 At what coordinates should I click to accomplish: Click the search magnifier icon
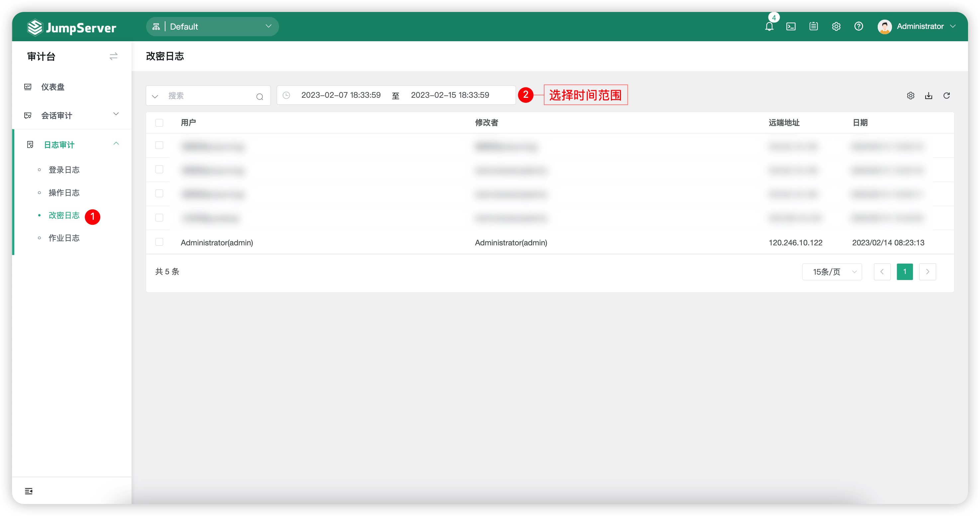click(x=259, y=96)
